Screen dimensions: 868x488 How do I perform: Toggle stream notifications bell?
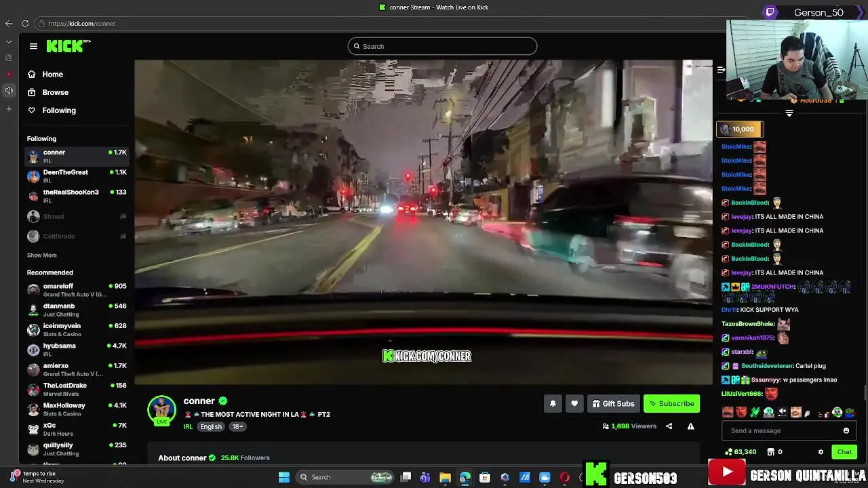pyautogui.click(x=553, y=403)
